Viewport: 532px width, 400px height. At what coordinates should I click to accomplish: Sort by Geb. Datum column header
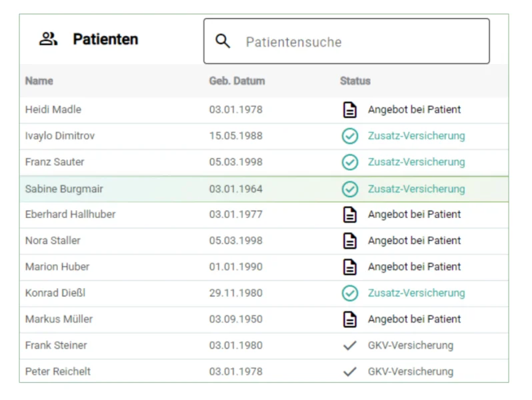[x=237, y=81]
